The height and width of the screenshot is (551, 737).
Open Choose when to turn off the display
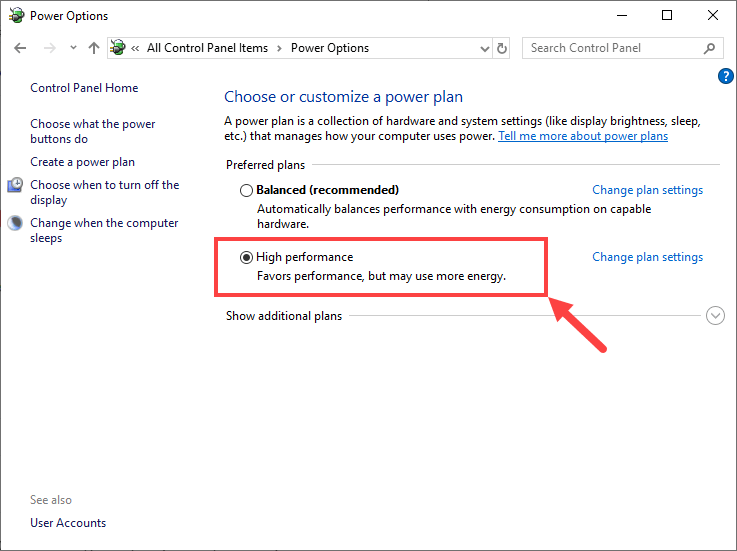click(x=104, y=192)
